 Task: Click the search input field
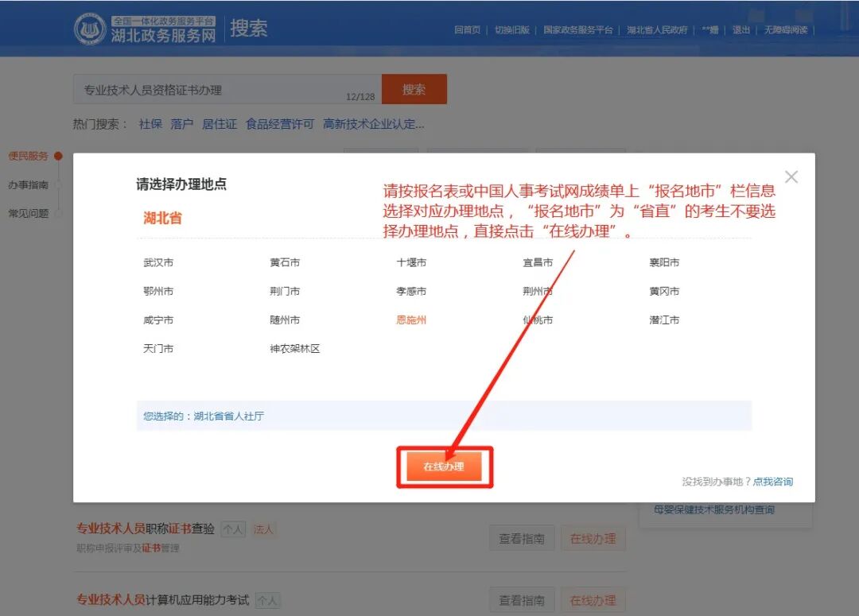[227, 90]
